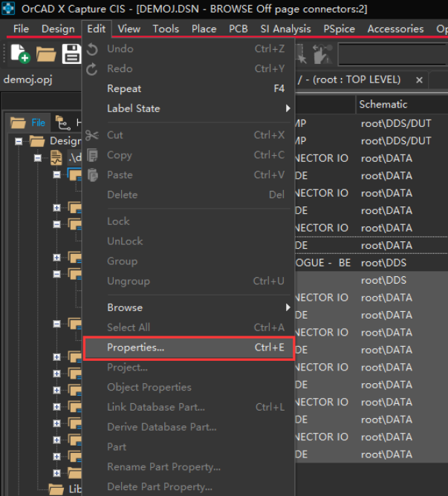Open the PSpice menu

[x=339, y=29]
